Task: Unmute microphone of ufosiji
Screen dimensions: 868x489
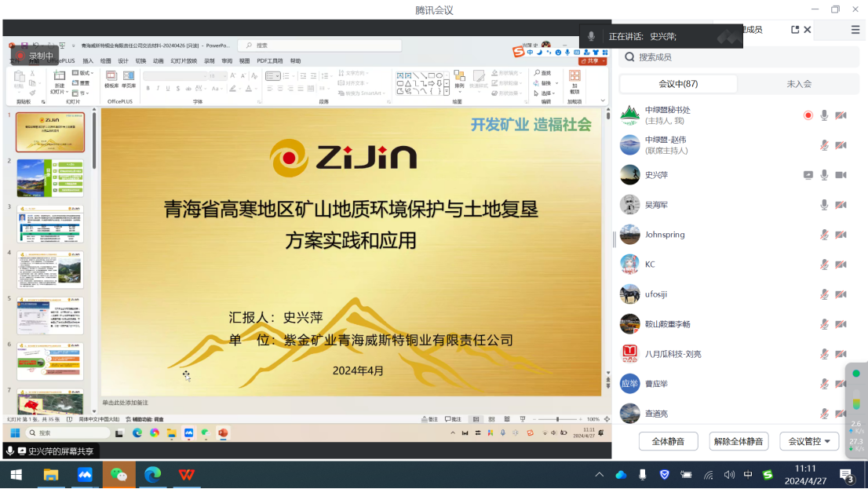Action: tap(824, 294)
